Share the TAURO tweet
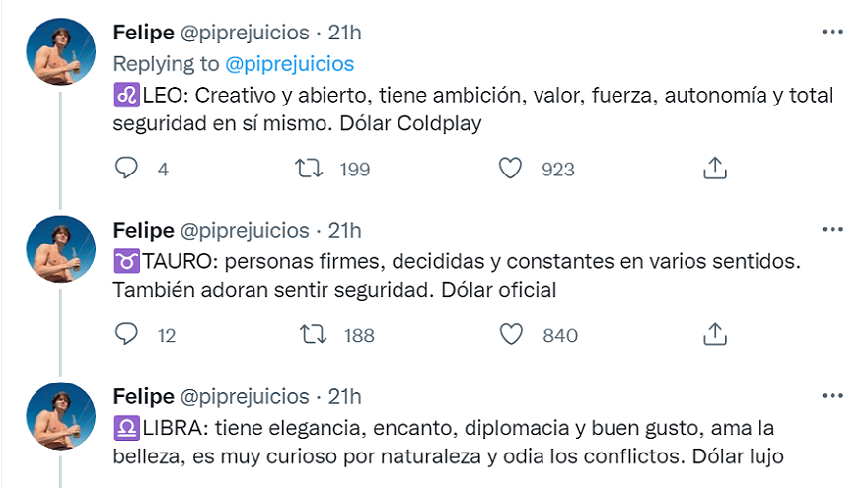 click(714, 335)
